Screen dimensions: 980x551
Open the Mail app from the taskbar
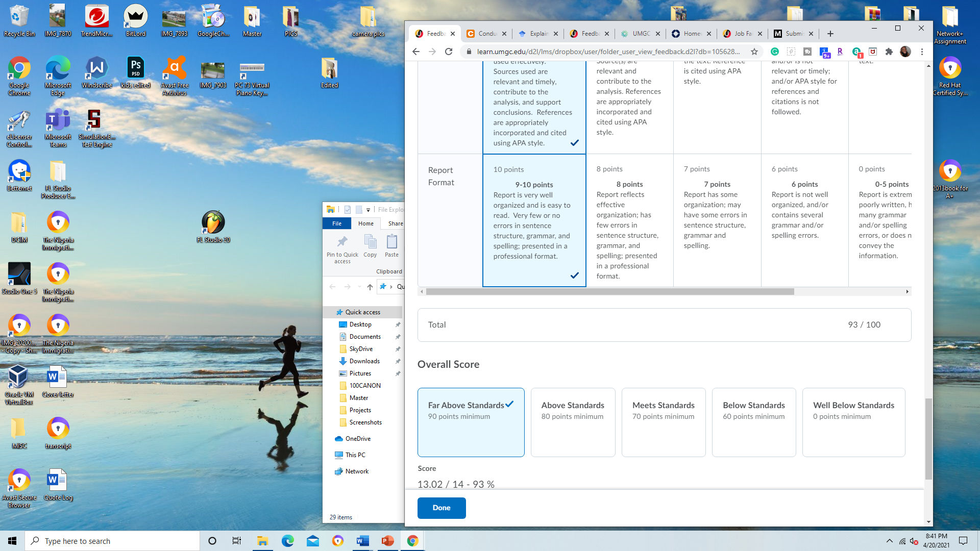tap(313, 541)
